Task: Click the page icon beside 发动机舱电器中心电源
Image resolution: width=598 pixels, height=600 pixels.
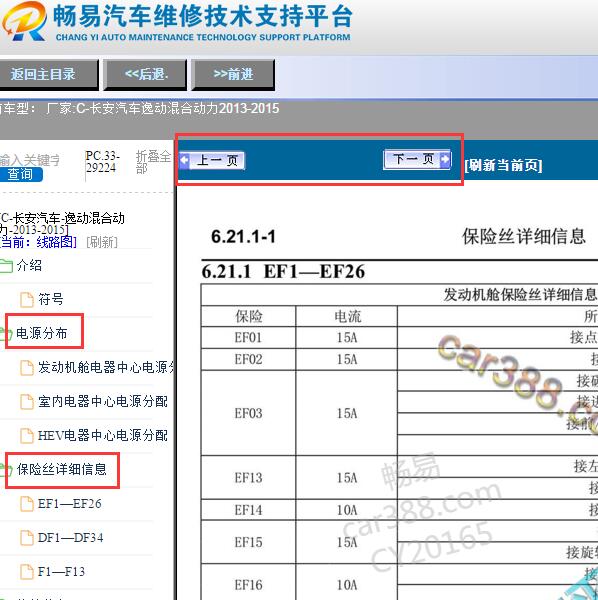Action: [26, 368]
